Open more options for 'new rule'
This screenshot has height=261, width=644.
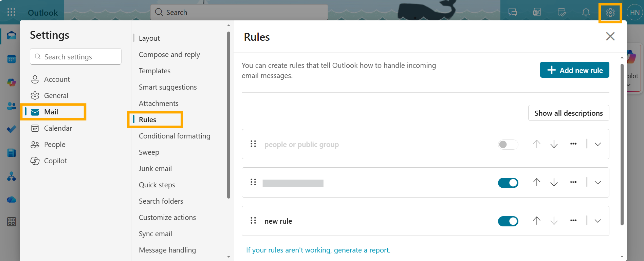[x=573, y=221]
